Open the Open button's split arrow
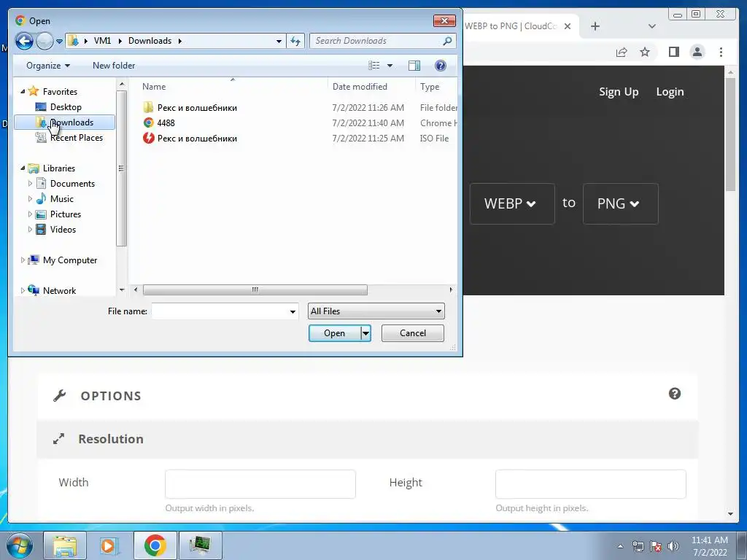The image size is (747, 560). [366, 333]
